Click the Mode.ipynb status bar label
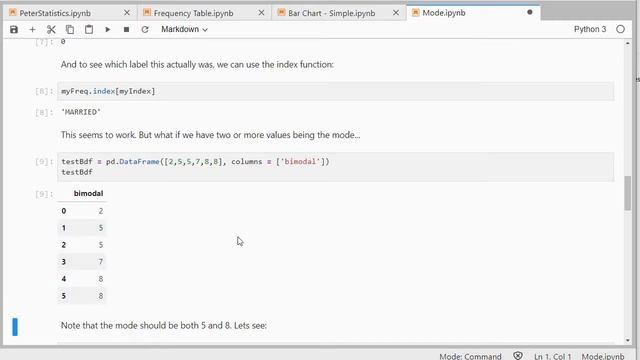Viewport: 640px width, 360px height. pyautogui.click(x=603, y=356)
